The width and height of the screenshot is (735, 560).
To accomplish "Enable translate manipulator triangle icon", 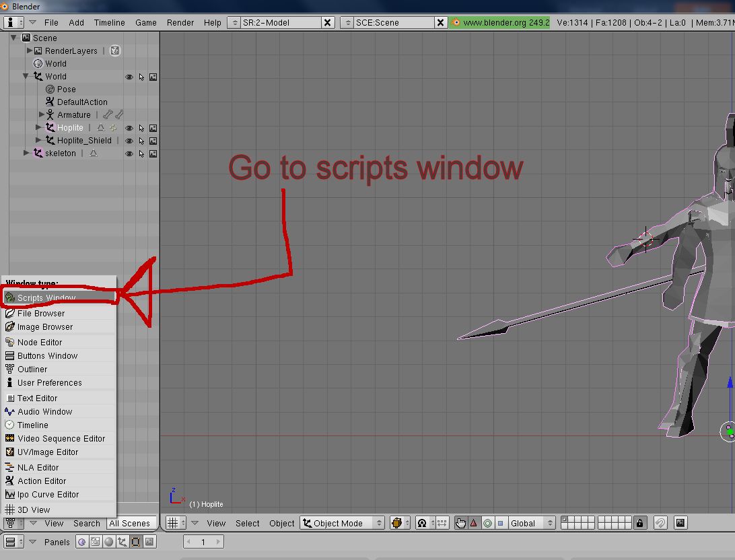I will [x=474, y=523].
